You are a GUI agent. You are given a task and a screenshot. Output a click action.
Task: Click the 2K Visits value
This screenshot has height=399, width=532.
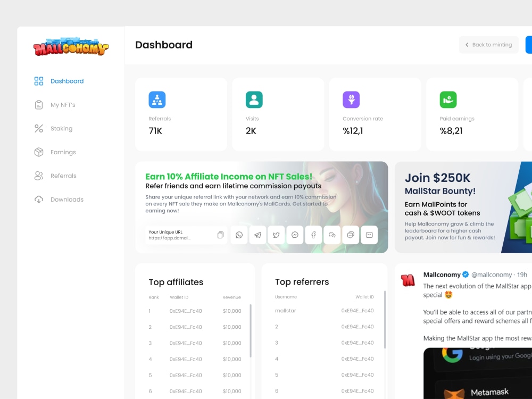pyautogui.click(x=251, y=131)
